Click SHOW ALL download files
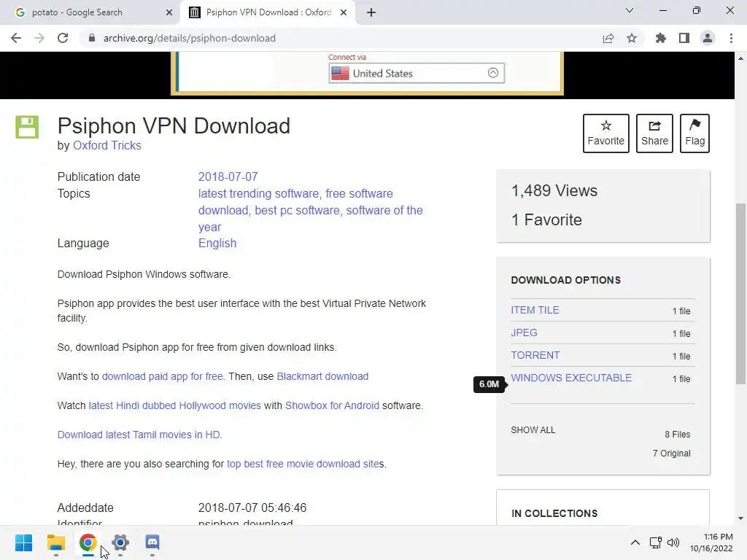The height and width of the screenshot is (560, 747). pos(533,430)
